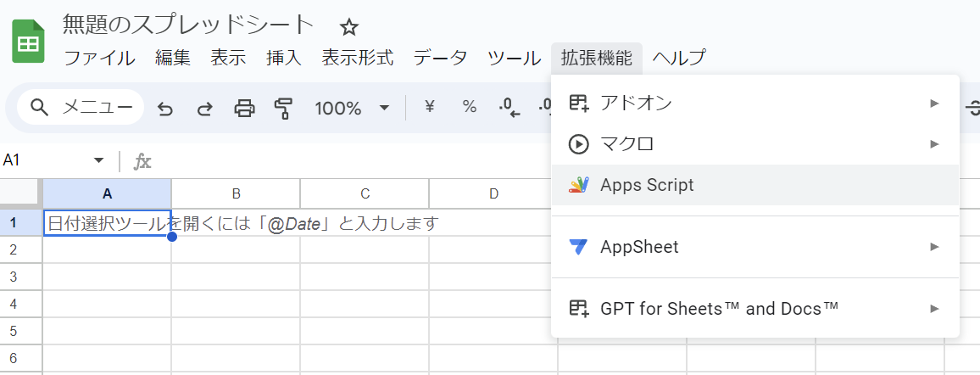Apply the ¥ currency format
This screenshot has width=980, height=375.
(429, 108)
